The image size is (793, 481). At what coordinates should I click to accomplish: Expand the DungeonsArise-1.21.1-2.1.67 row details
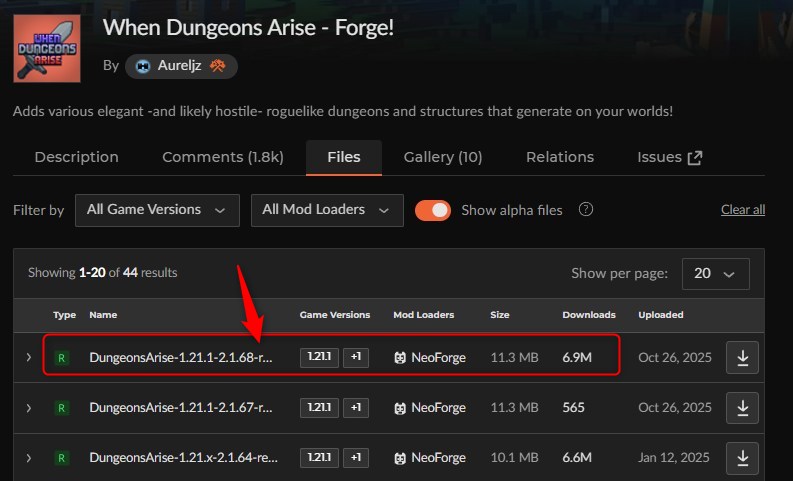[x=29, y=408]
